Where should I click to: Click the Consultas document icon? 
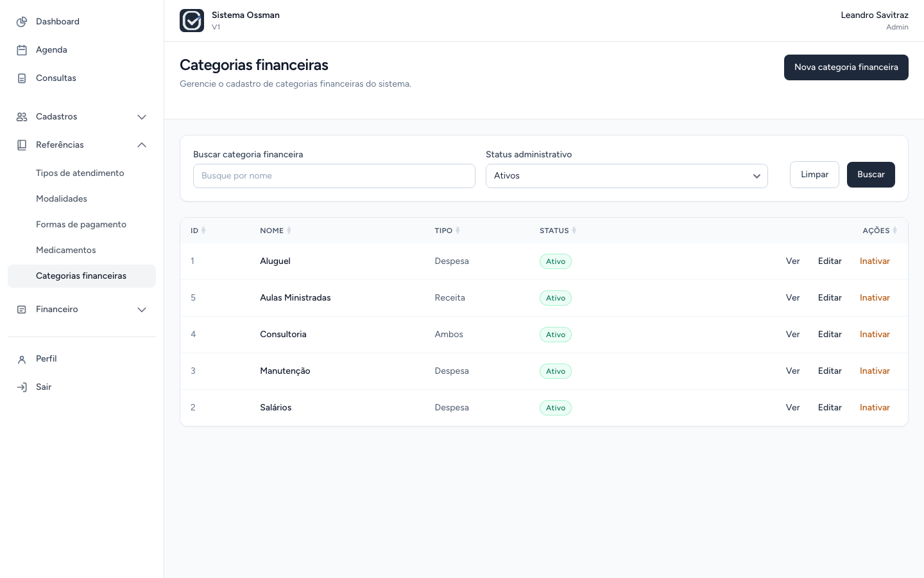[22, 78]
